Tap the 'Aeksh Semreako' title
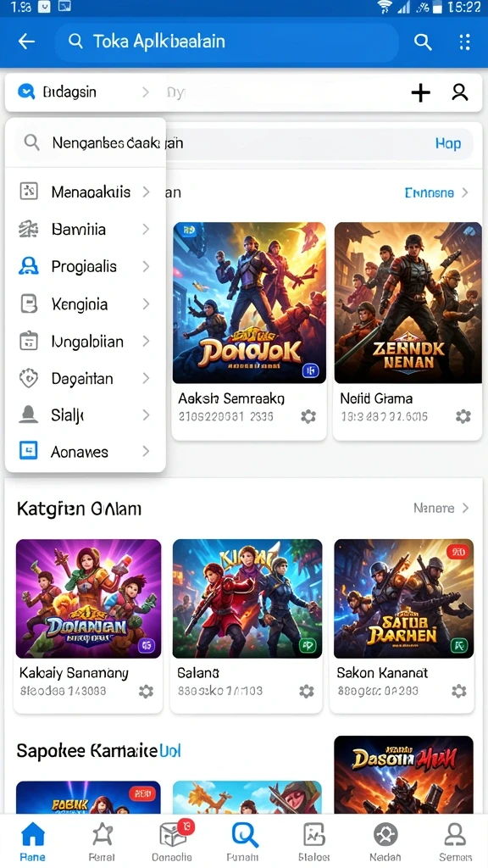488x868 pixels. coord(231,398)
